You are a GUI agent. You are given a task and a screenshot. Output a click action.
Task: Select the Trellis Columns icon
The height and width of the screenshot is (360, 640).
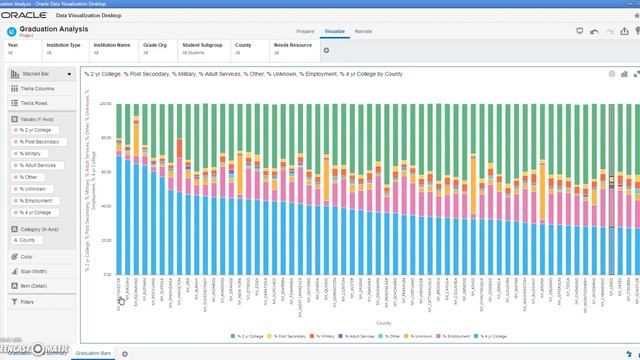15,89
